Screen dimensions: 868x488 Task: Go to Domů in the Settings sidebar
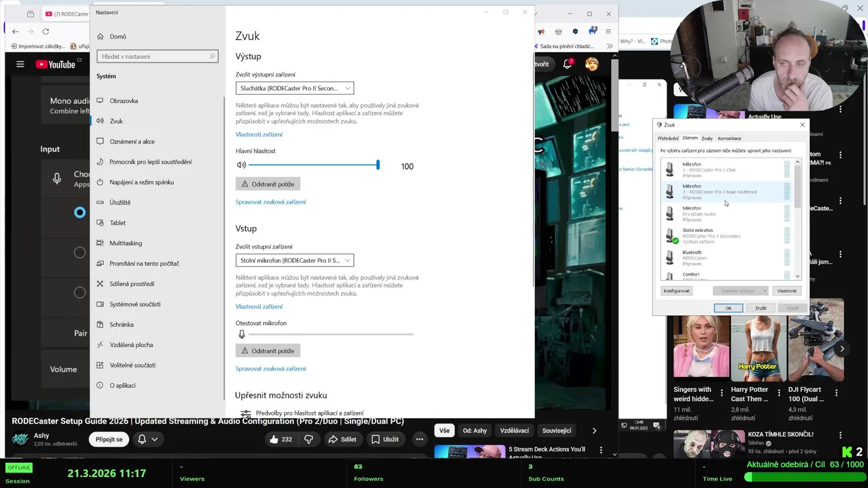click(111, 37)
